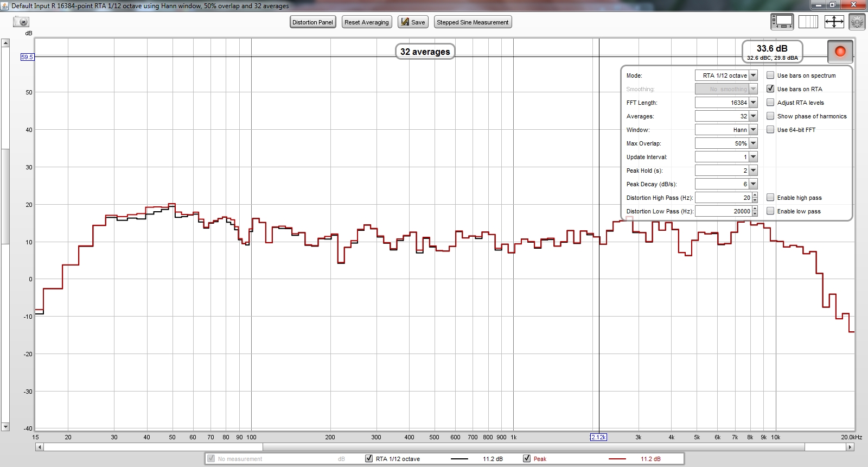Image resolution: width=868 pixels, height=467 pixels.
Task: Open Mode dropdown RTA 1/12 octave
Action: tap(726, 75)
